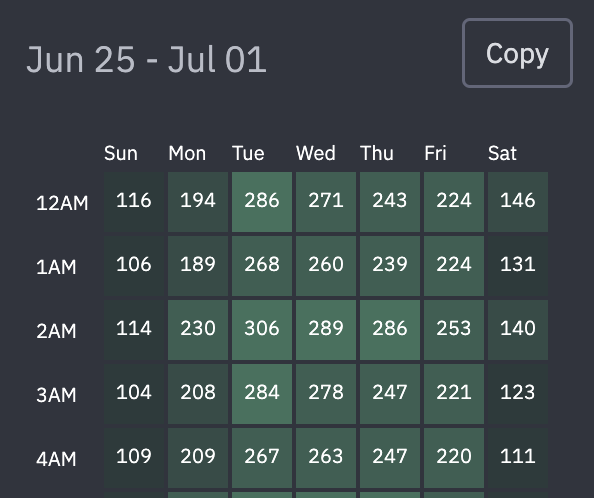The image size is (594, 498).
Task: Click the Copy button
Action: (x=517, y=53)
